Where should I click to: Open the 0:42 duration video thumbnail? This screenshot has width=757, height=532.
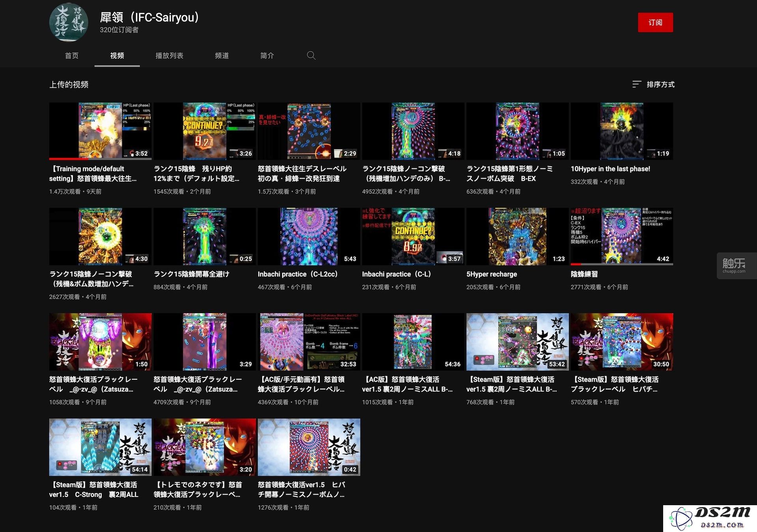(309, 447)
